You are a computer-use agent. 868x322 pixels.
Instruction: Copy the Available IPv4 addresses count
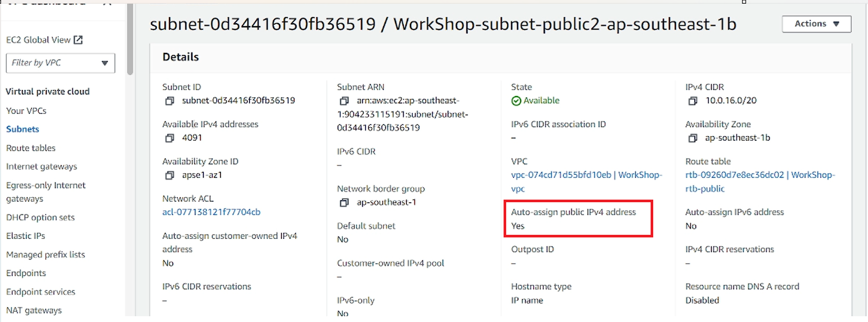(170, 138)
